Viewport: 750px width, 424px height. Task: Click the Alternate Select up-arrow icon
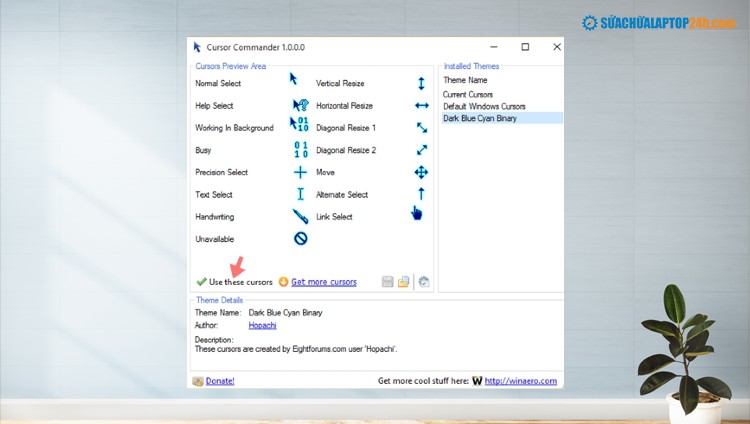pyautogui.click(x=421, y=193)
